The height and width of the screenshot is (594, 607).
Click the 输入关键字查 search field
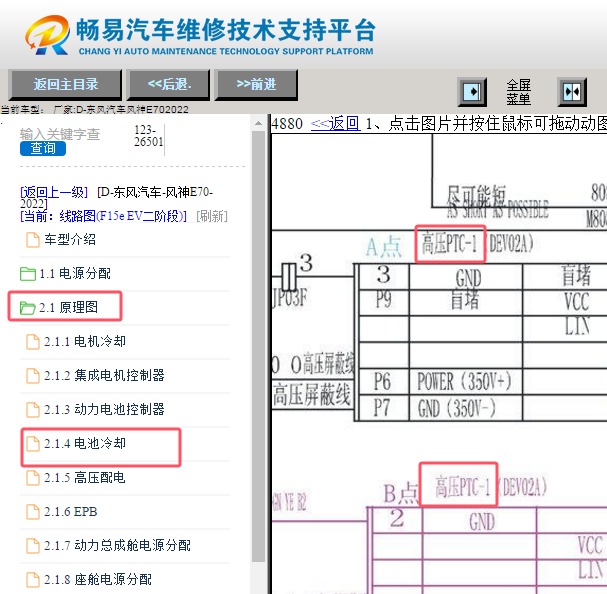60,134
